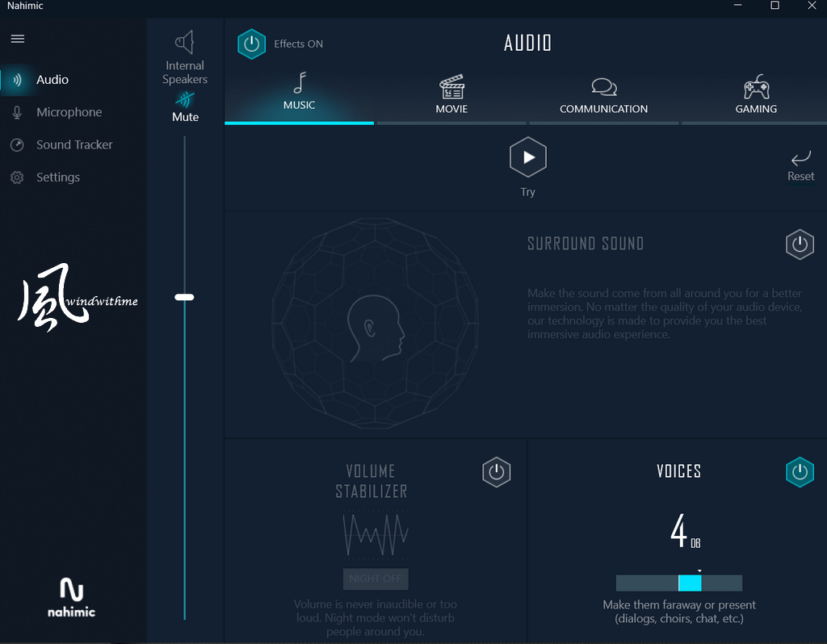Click the music note icon
This screenshot has height=644, width=827.
(x=300, y=83)
